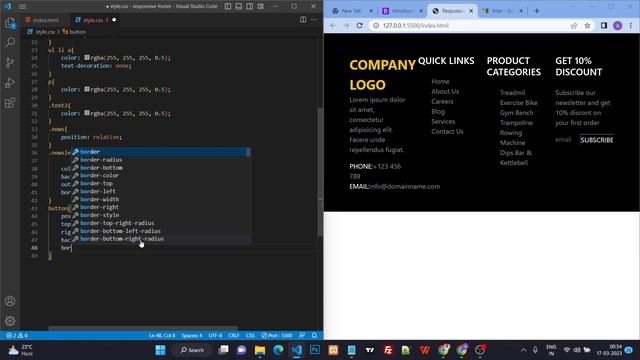Choose the border-top-right-radius suggestion

click(161, 223)
